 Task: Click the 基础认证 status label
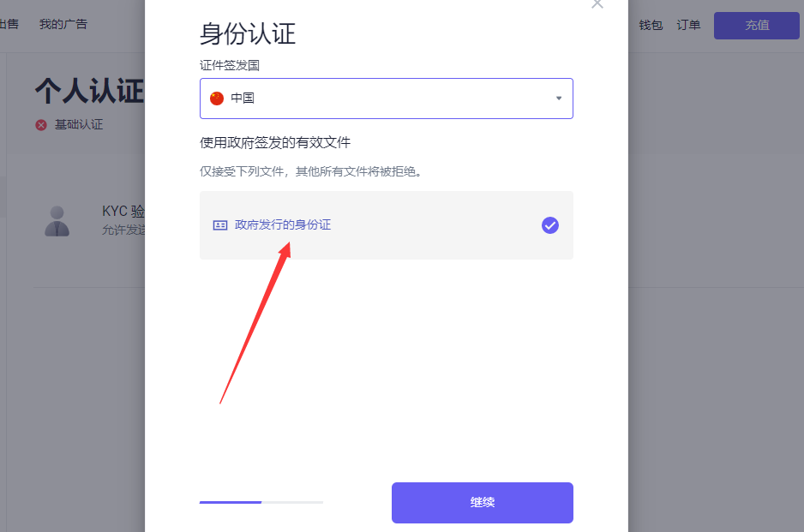click(x=79, y=125)
